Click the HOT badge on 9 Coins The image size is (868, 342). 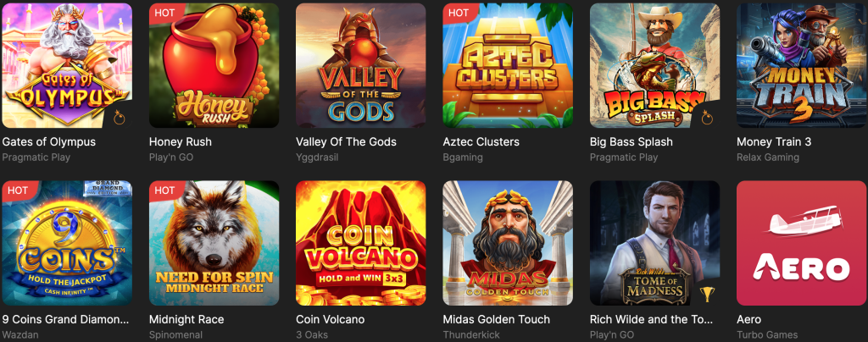pos(19,190)
